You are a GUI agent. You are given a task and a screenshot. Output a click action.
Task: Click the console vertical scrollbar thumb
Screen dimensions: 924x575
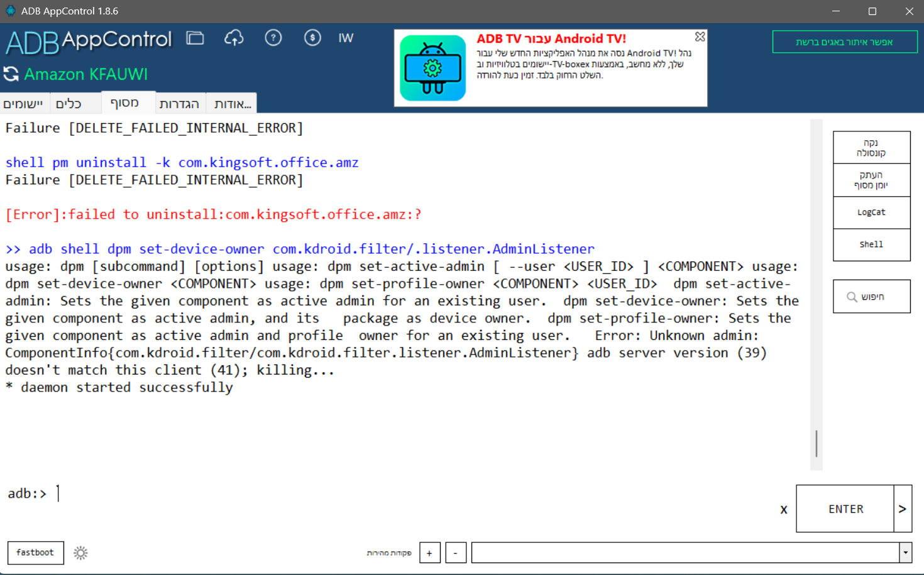pyautogui.click(x=817, y=444)
